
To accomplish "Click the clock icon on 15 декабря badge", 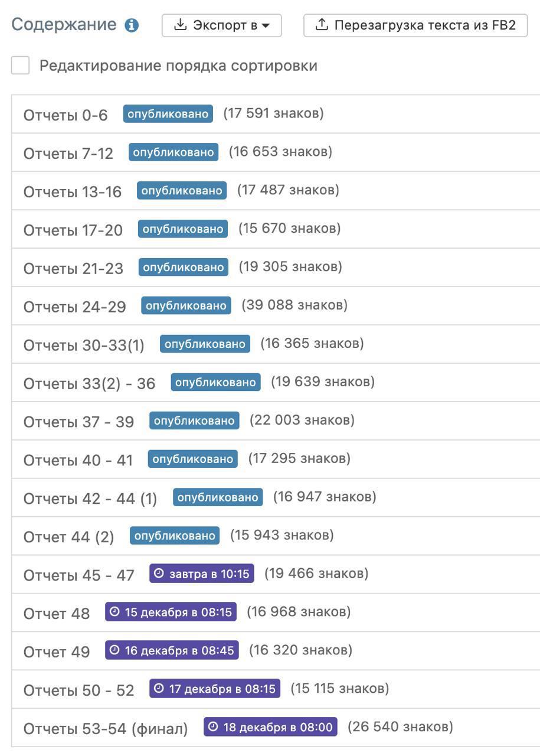I will click(114, 612).
